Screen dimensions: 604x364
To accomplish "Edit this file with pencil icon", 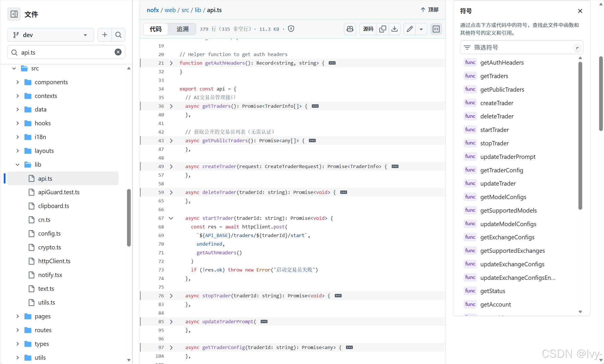I will click(409, 29).
